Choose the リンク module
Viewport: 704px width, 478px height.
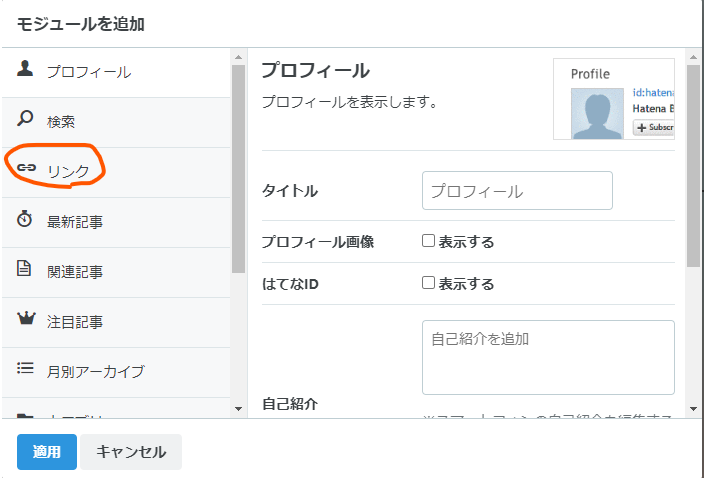[x=116, y=172]
